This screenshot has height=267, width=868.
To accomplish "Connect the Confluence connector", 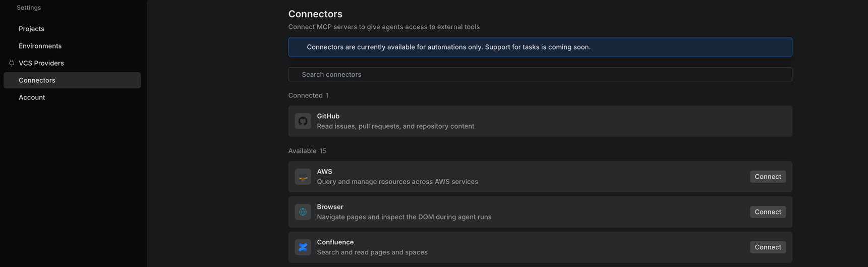I will pos(768,247).
